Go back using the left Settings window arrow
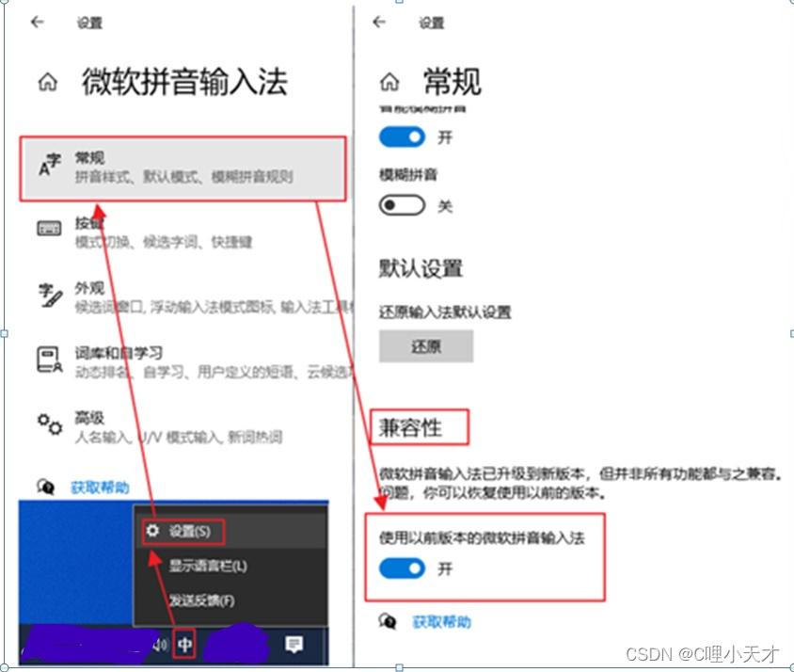This screenshot has width=794, height=672. tap(37, 22)
